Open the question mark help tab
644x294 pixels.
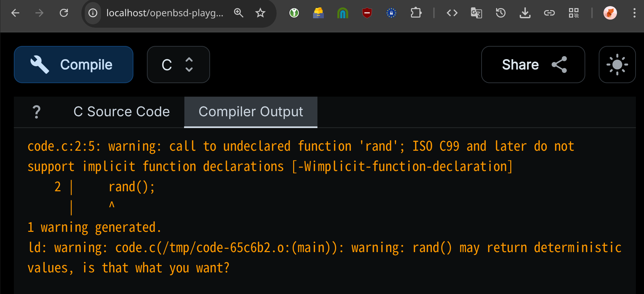(36, 112)
